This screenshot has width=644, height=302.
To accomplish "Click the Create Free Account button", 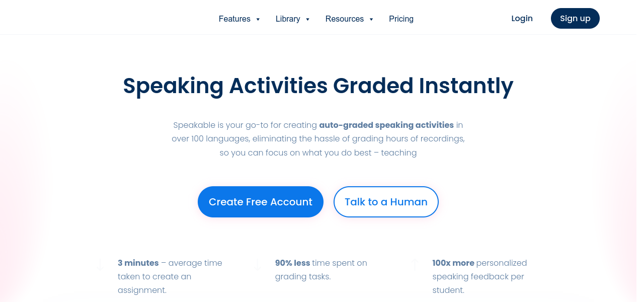I will click(260, 202).
